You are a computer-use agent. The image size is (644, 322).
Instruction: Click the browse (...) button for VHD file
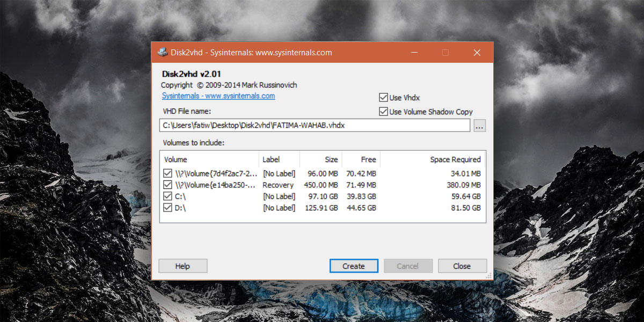tap(480, 126)
